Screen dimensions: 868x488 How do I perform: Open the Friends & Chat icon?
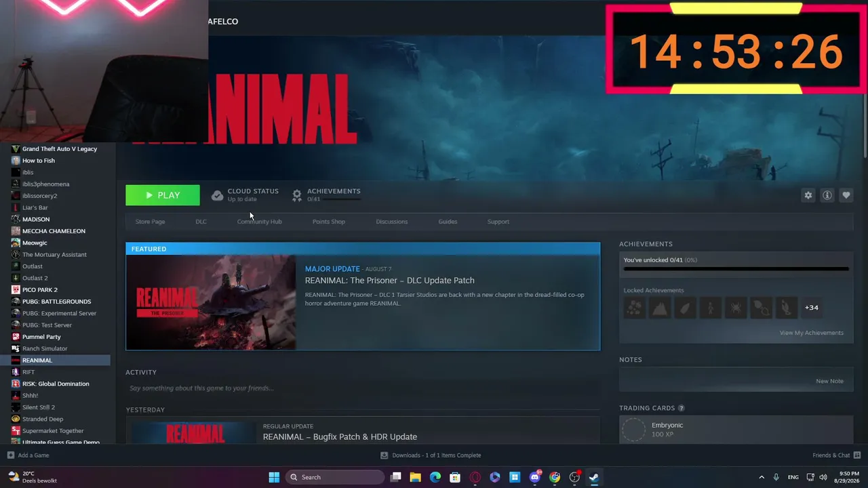click(856, 455)
